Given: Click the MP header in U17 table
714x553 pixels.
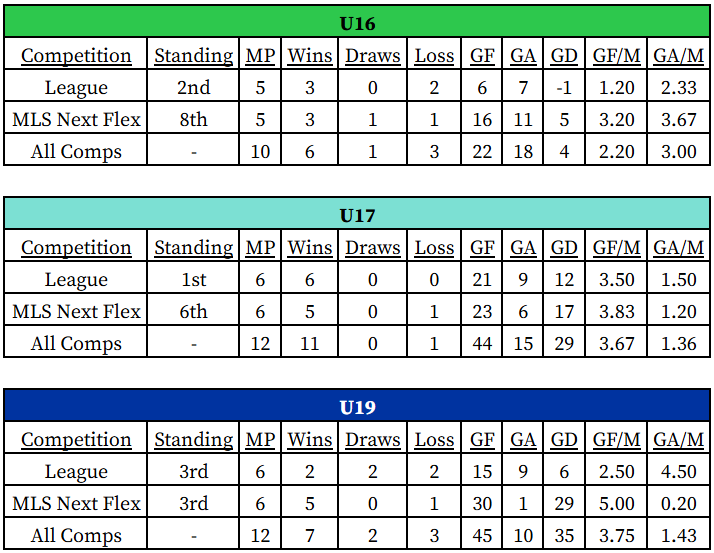Looking at the screenshot, I should [x=260, y=248].
